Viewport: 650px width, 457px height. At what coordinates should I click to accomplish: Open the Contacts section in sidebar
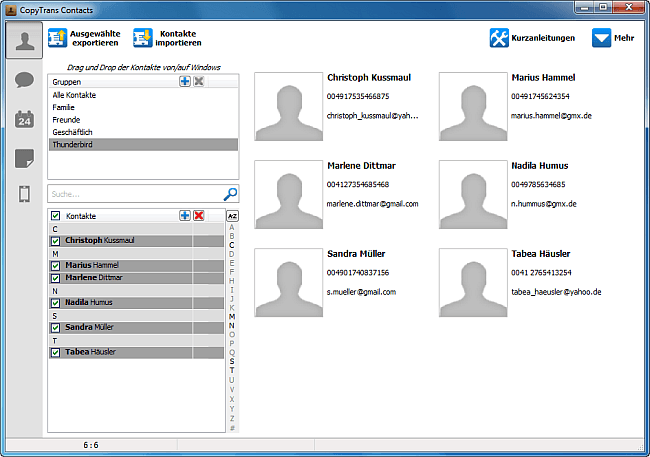(x=24, y=40)
